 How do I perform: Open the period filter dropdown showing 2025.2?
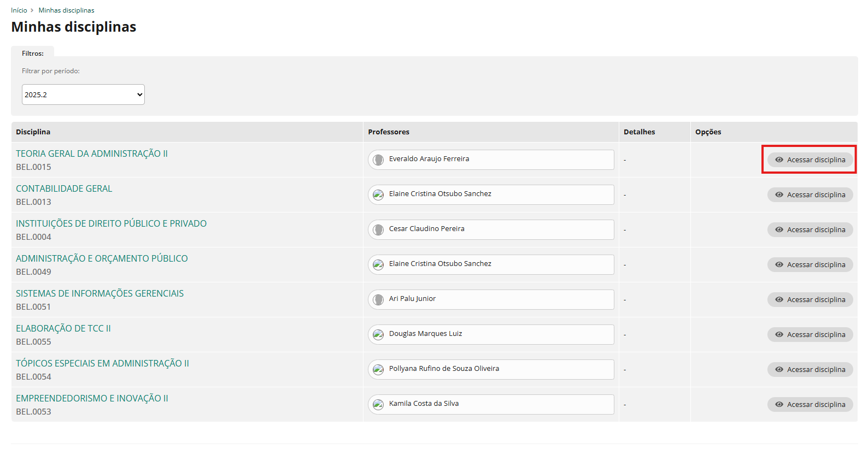click(83, 94)
